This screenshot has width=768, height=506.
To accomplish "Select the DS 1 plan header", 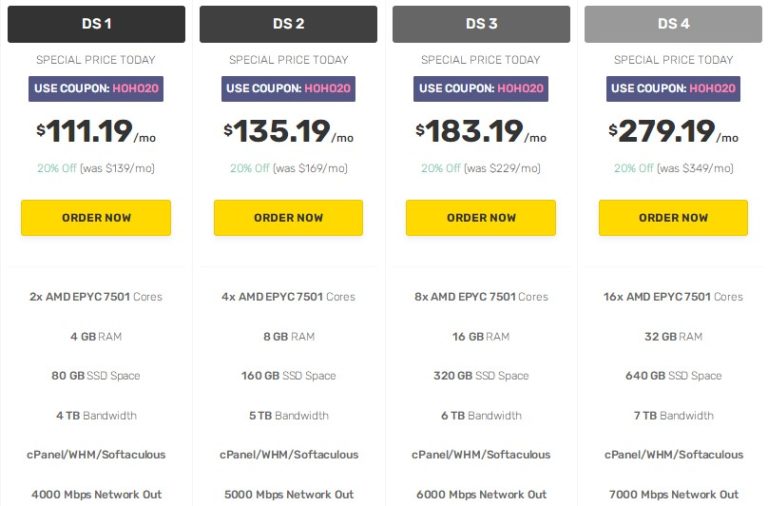I will click(x=96, y=24).
